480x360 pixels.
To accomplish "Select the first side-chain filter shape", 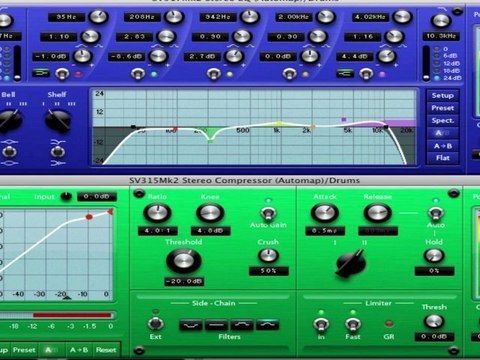I will point(191,325).
